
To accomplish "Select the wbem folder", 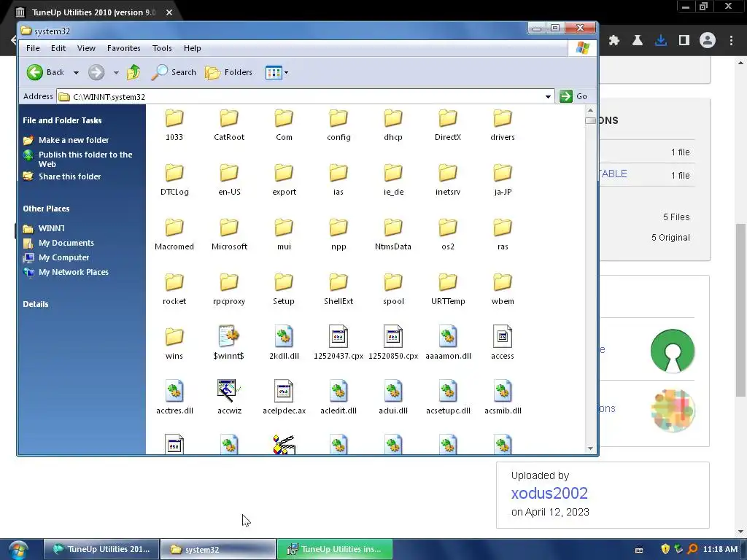I will tap(503, 289).
